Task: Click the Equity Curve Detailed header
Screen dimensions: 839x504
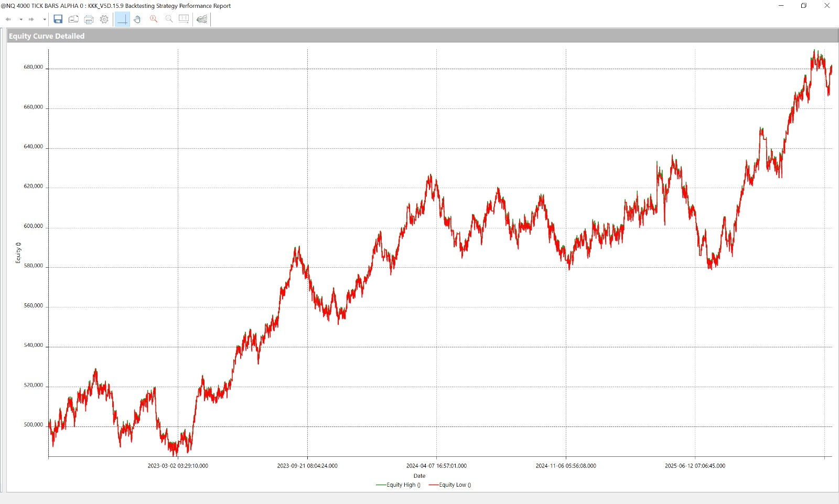Action: [x=47, y=36]
